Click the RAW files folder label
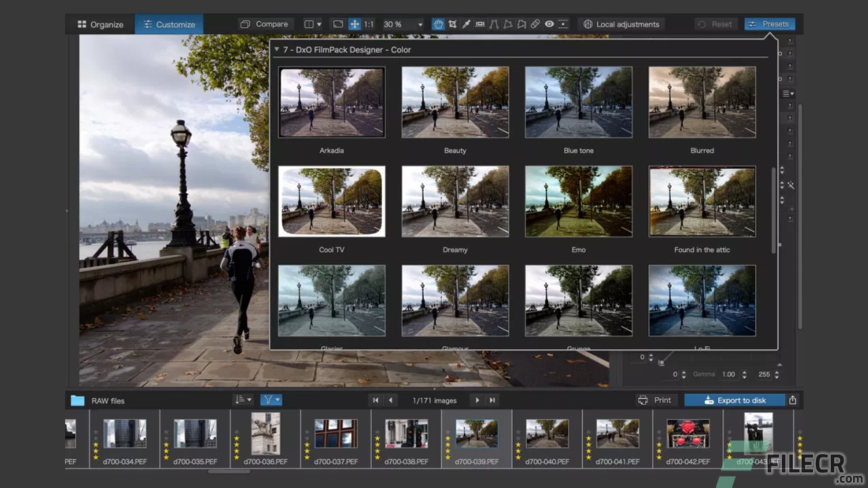This screenshot has width=868, height=488. pyautogui.click(x=108, y=401)
